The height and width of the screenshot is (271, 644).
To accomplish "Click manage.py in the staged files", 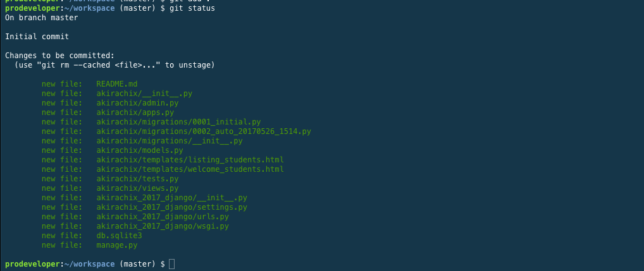I will click(117, 245).
